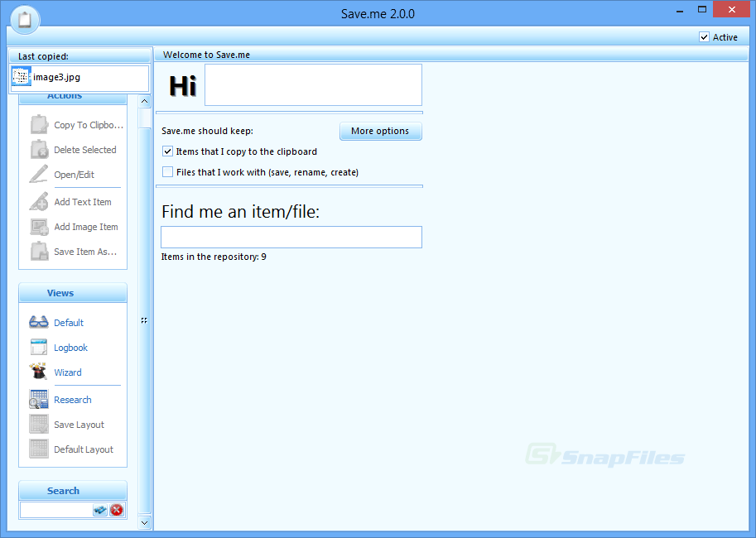Clear the sidebar search via red X
Image resolution: width=756 pixels, height=538 pixels.
click(x=117, y=510)
